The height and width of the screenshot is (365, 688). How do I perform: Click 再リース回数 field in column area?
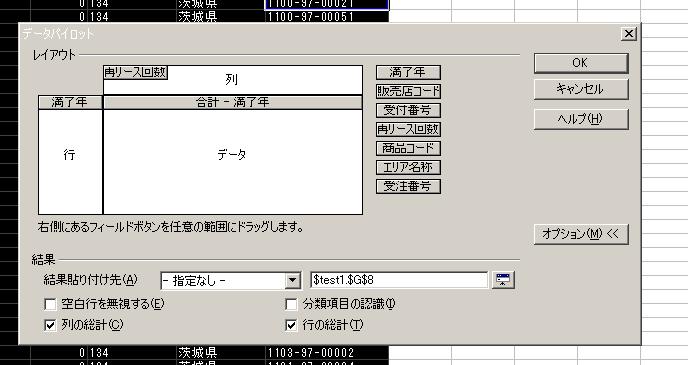(136, 72)
